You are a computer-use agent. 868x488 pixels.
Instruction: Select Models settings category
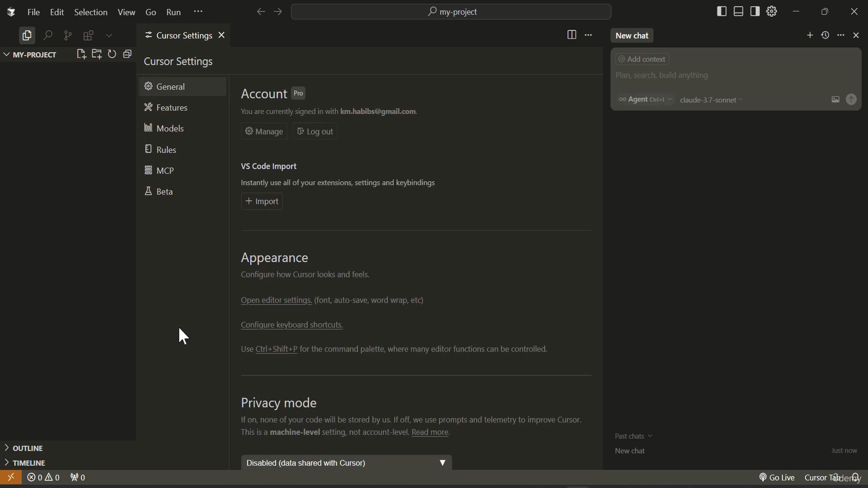(183, 128)
